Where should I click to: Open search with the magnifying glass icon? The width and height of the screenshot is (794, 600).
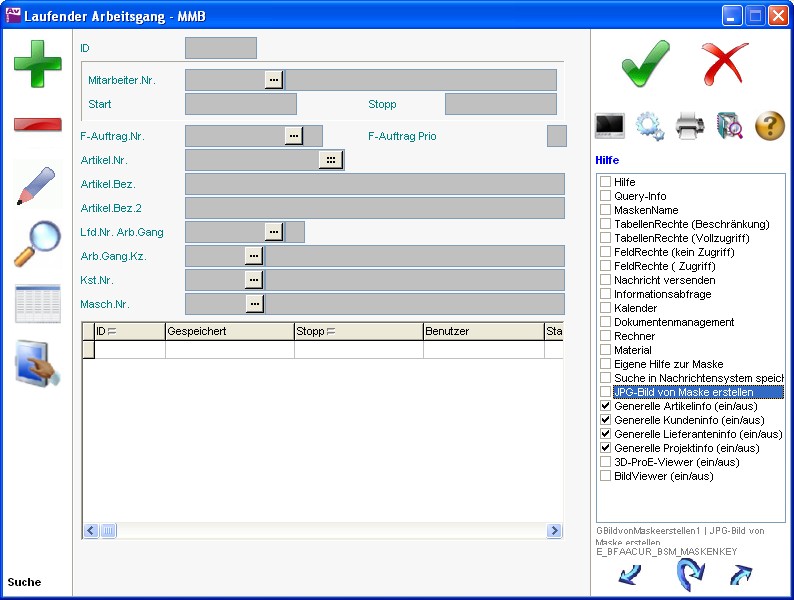(37, 244)
